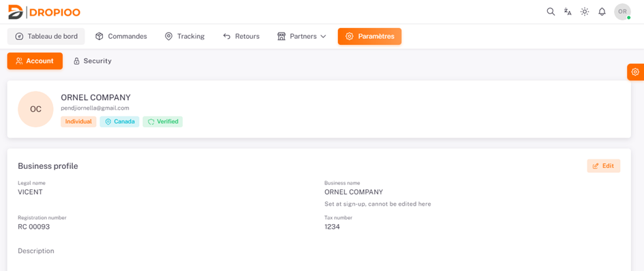Open the Retours menu item
This screenshot has height=271, width=644.
tap(241, 36)
